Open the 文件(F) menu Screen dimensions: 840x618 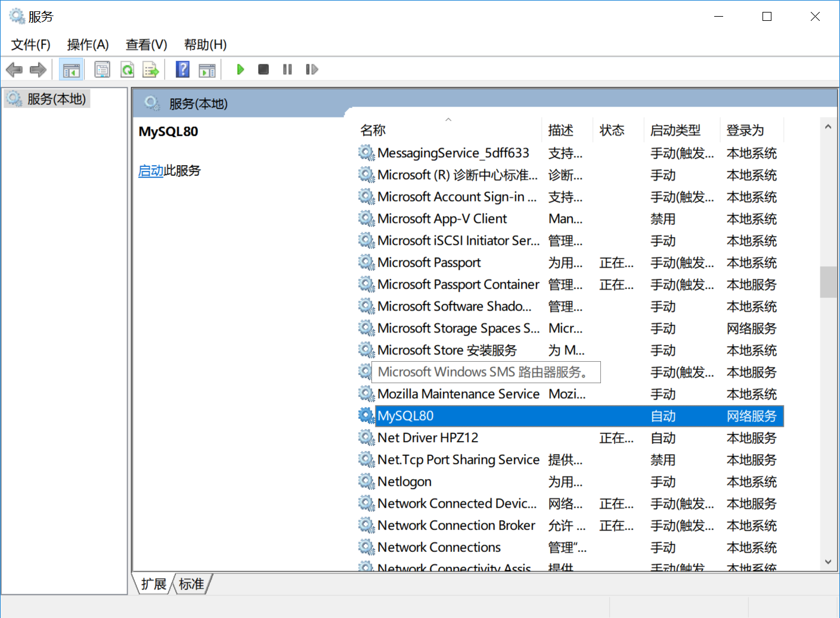(x=30, y=45)
